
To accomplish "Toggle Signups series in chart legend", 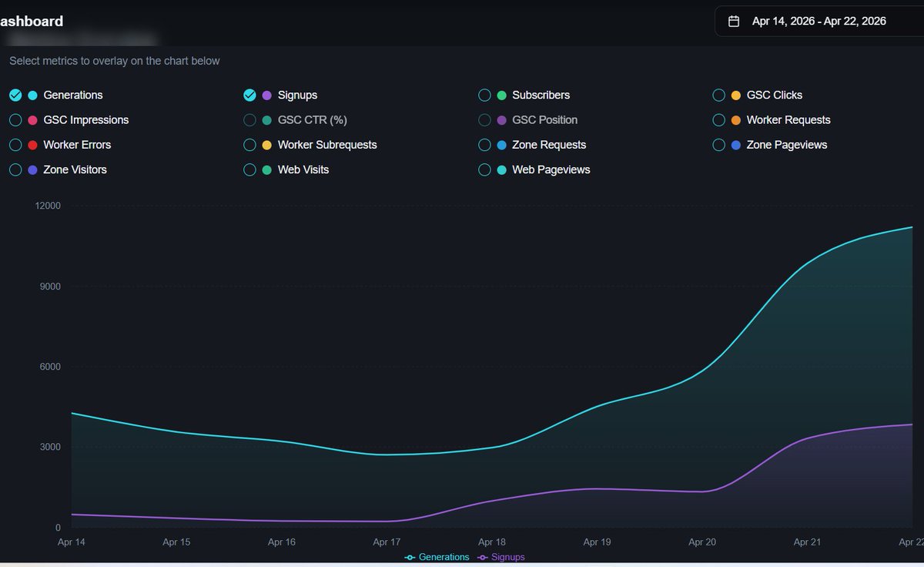I will point(501,557).
